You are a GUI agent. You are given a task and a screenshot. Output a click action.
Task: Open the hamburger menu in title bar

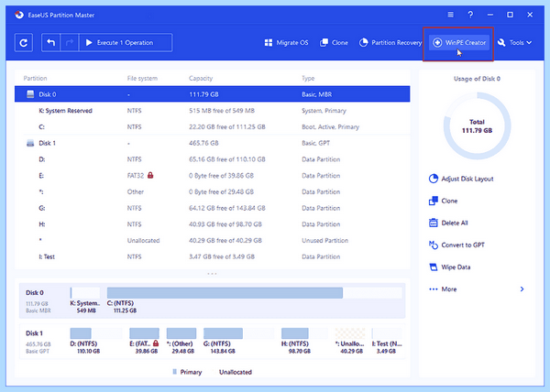click(x=451, y=15)
